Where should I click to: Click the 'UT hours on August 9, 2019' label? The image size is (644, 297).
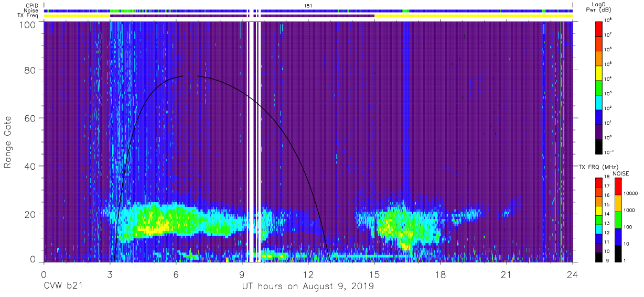tap(308, 287)
